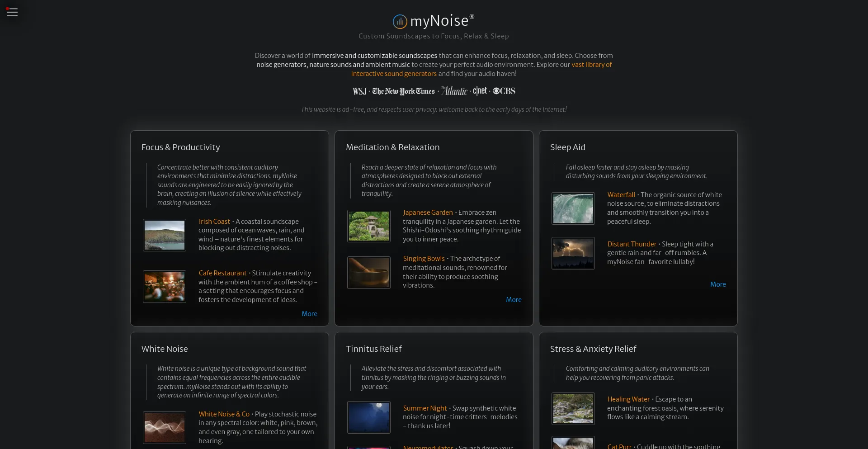This screenshot has width=868, height=449.
Task: Click More in Focus & Productivity
Action: (309, 314)
